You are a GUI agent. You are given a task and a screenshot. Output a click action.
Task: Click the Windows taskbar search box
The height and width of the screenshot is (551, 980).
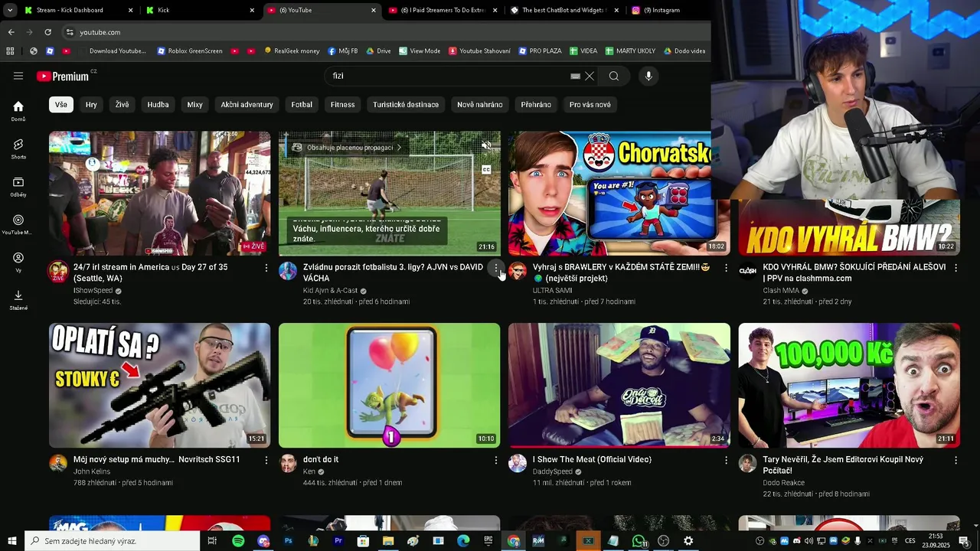pyautogui.click(x=113, y=541)
